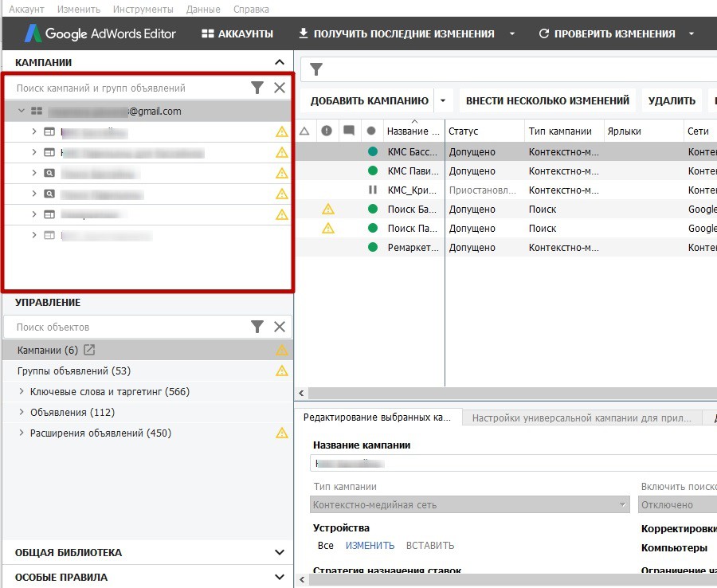Switch to Редактирование выбранных кампаний tab
This screenshot has height=588, width=717.
click(x=378, y=417)
